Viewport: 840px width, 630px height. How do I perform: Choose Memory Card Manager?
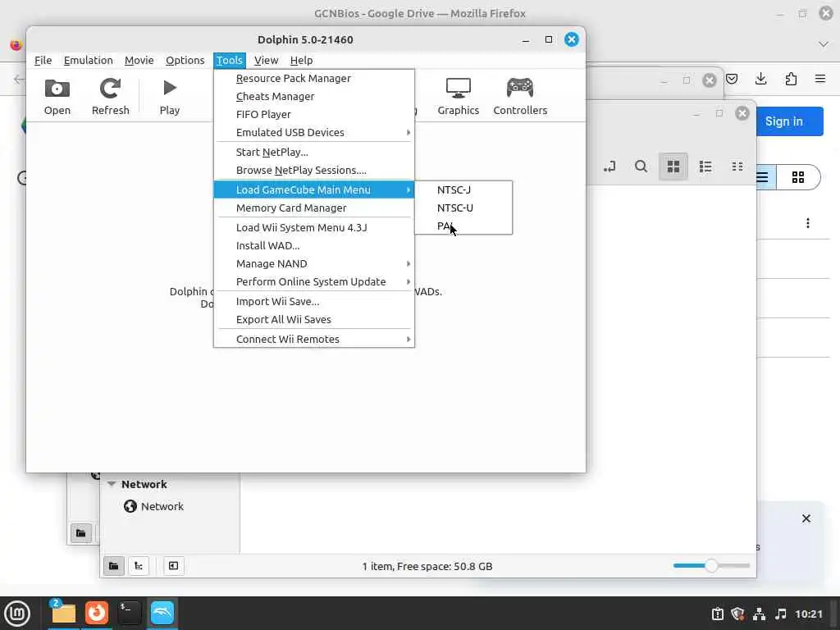(x=314, y=208)
